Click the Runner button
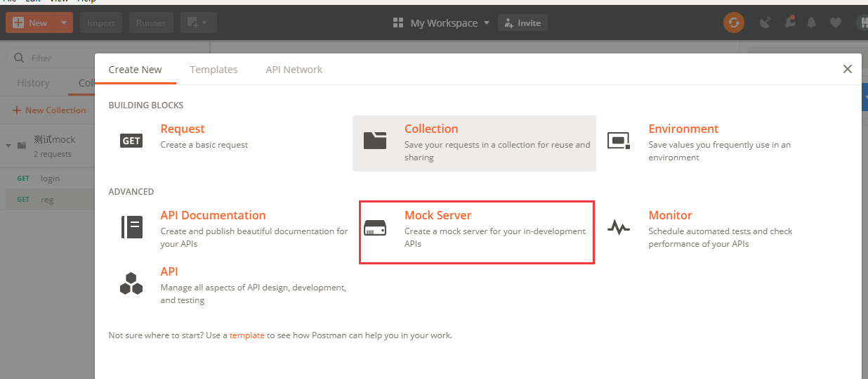Image resolution: width=868 pixels, height=379 pixels. click(151, 23)
